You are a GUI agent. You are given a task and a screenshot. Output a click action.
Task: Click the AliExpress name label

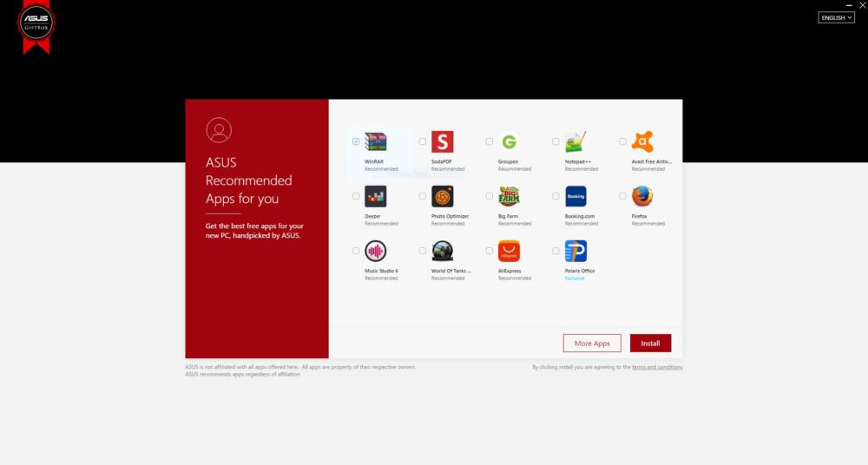click(510, 272)
